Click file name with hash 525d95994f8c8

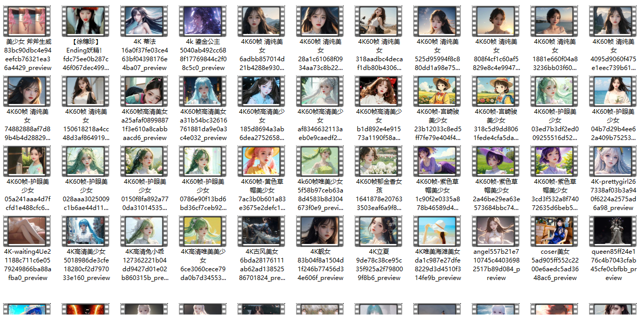point(438,55)
